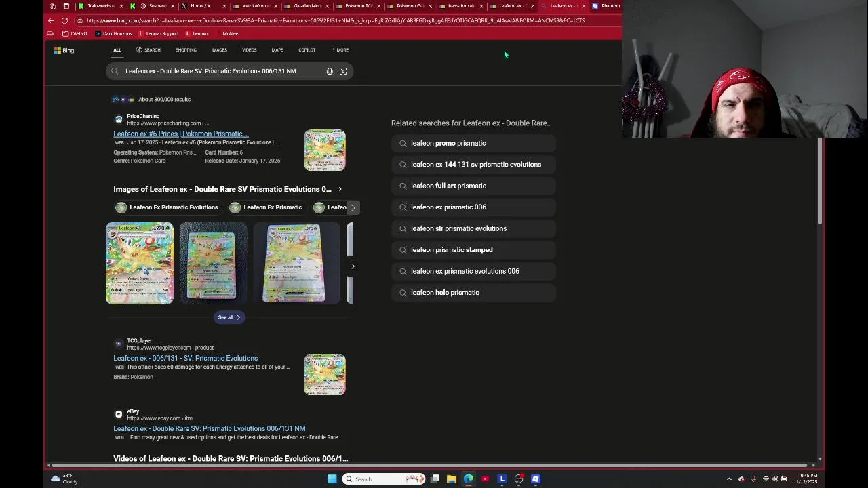The height and width of the screenshot is (488, 868).
Task: Activate voice search microphone in search box
Action: click(330, 71)
